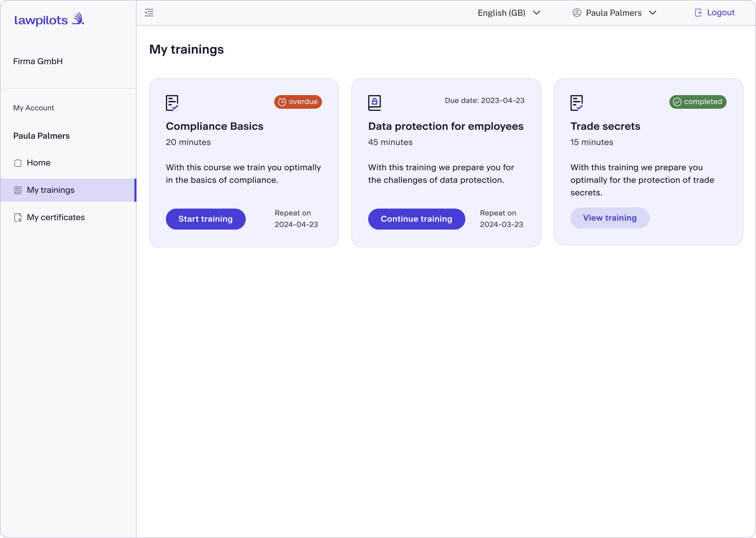Click the Due date: 2023-04-23 text
The width and height of the screenshot is (756, 538).
pyautogui.click(x=484, y=100)
